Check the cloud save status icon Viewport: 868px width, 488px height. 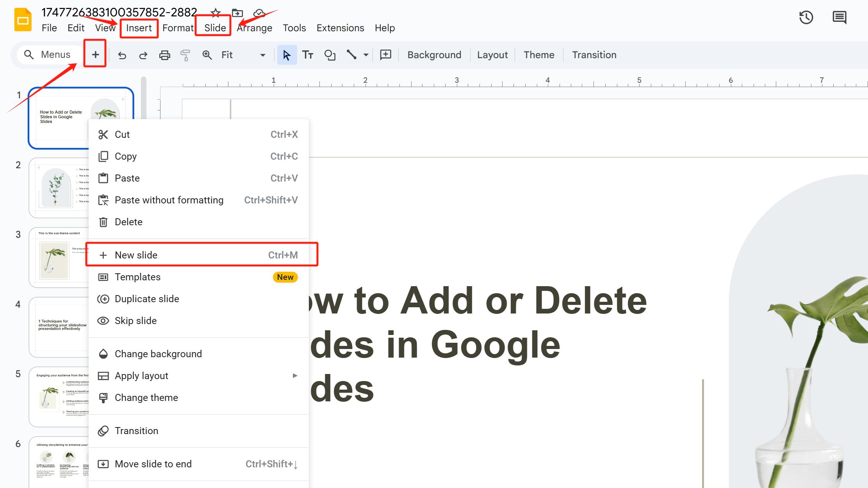259,13
